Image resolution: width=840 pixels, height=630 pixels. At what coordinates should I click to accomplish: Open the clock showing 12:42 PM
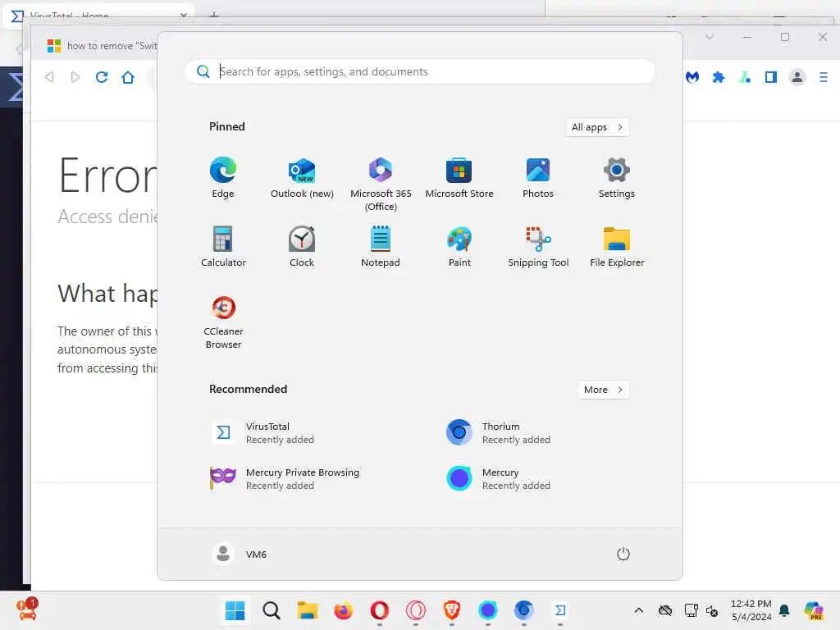[751, 610]
